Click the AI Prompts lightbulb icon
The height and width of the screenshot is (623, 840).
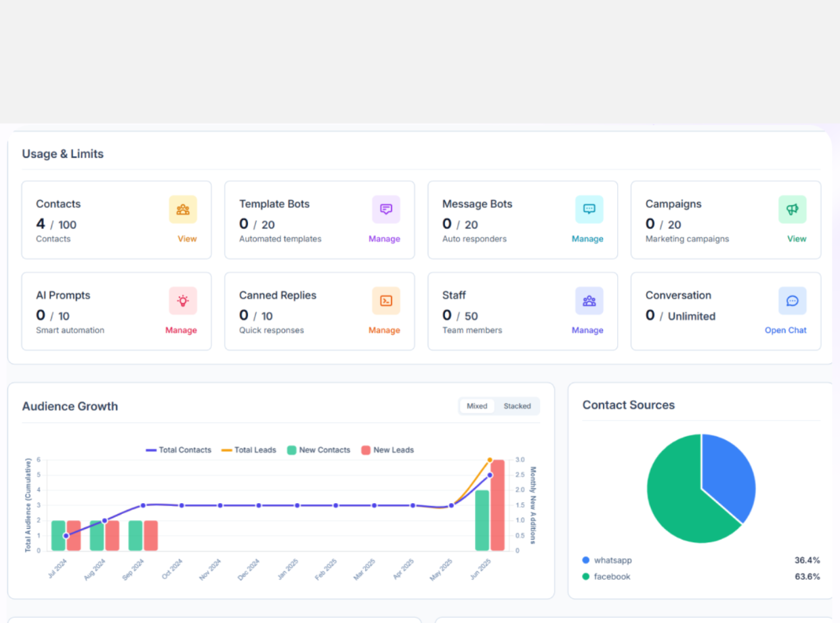(x=183, y=301)
